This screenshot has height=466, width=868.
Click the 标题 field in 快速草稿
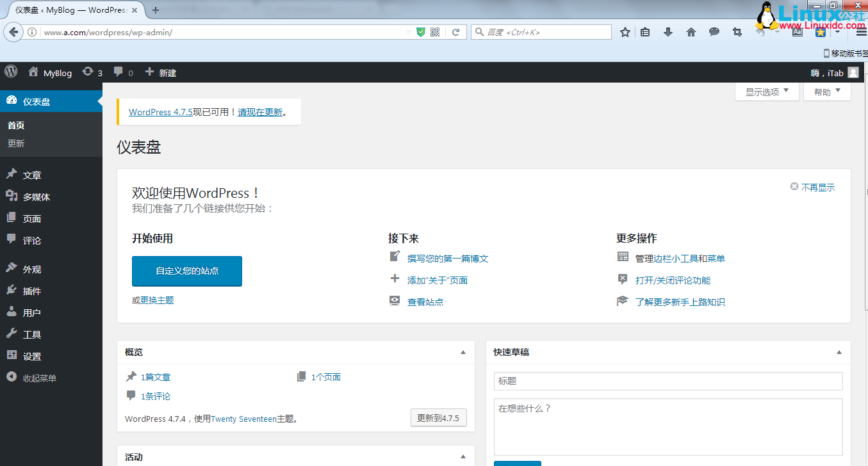point(668,381)
